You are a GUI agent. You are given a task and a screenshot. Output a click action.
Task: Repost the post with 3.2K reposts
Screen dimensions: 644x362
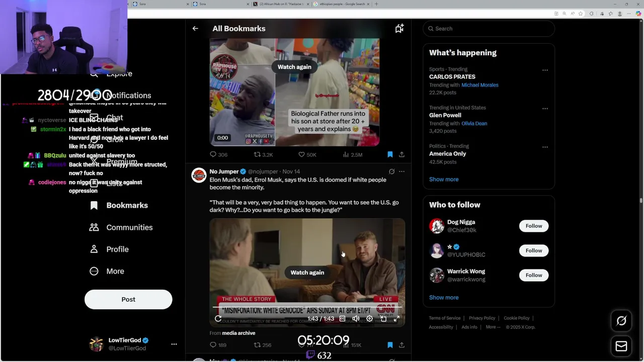point(257,154)
